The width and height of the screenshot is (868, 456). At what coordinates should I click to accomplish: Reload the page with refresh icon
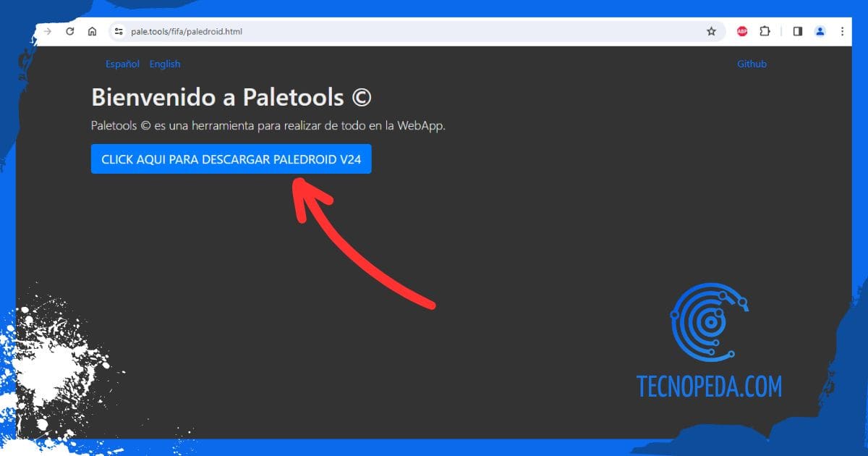tap(70, 32)
